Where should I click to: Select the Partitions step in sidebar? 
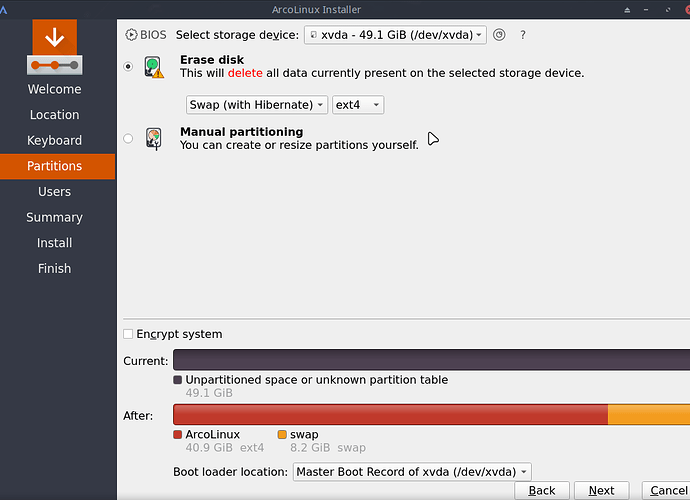coord(58,166)
